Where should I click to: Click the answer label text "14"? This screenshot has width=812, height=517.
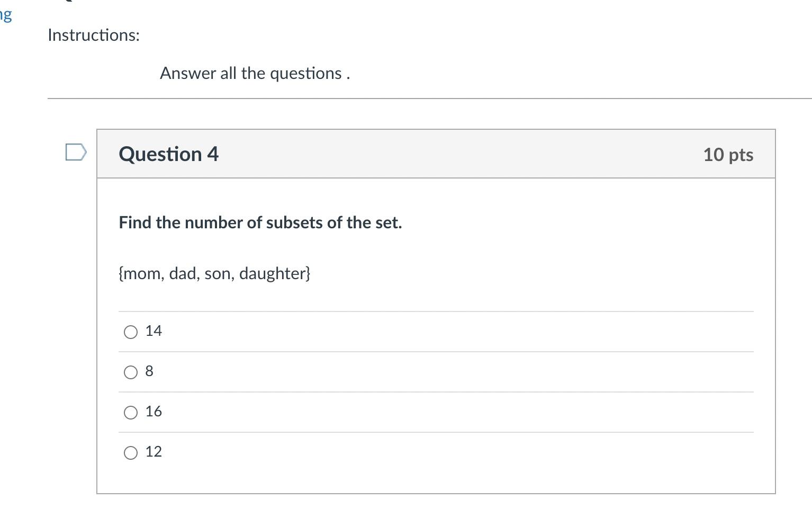click(x=154, y=331)
